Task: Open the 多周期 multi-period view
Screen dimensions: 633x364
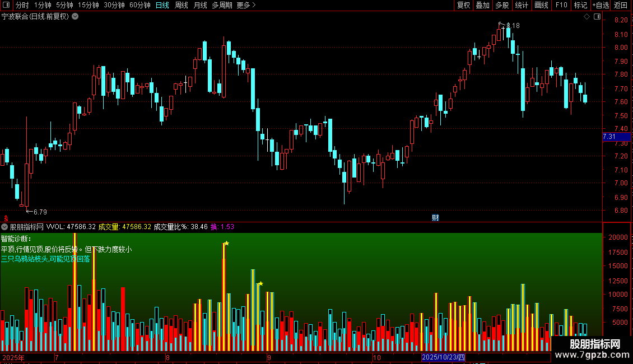Action: (222, 5)
